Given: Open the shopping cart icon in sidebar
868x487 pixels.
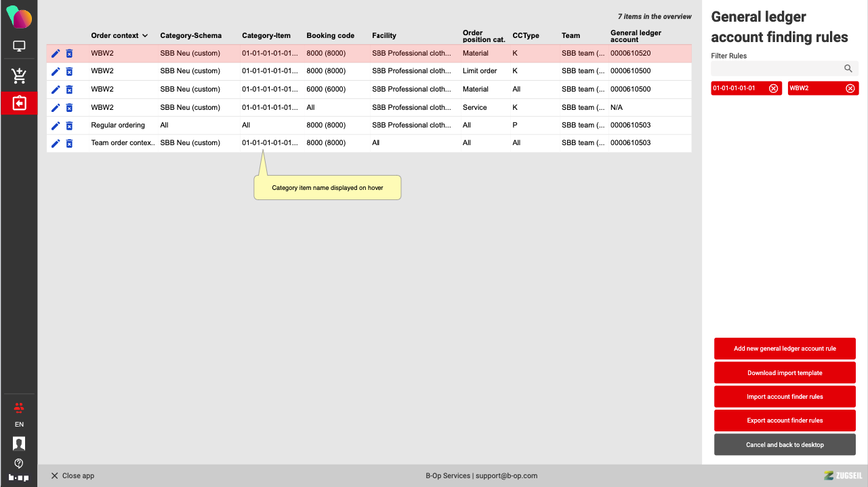Looking at the screenshot, I should pos(19,76).
